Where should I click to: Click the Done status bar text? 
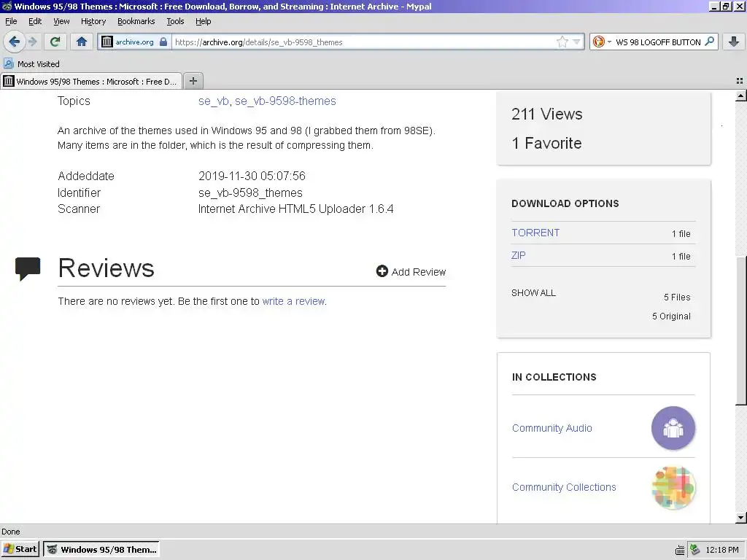pos(11,532)
